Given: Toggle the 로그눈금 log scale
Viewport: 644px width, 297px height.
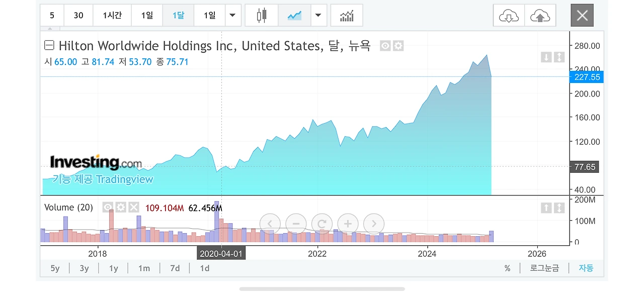Looking at the screenshot, I should (544, 268).
